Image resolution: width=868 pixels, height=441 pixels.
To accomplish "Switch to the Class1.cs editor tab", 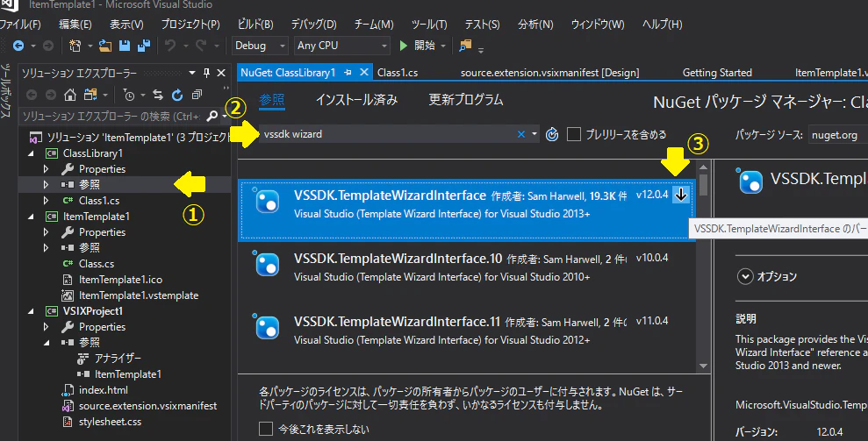I will coord(398,73).
